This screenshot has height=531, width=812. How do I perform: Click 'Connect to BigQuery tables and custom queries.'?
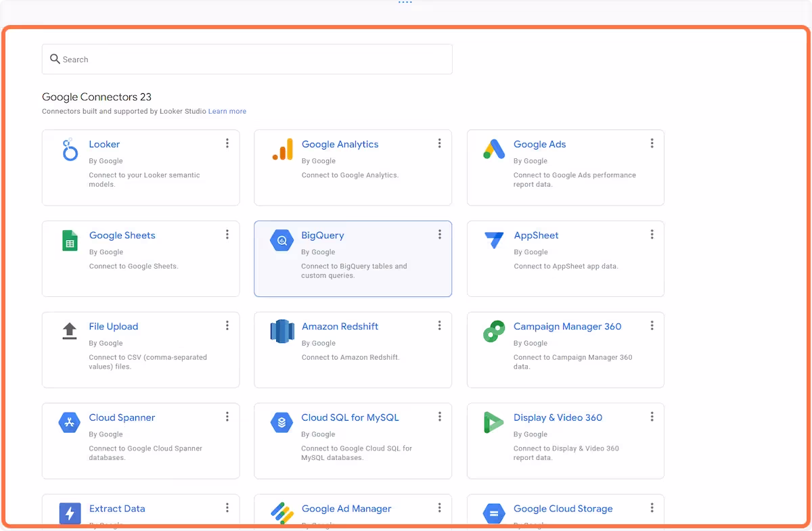tap(354, 271)
